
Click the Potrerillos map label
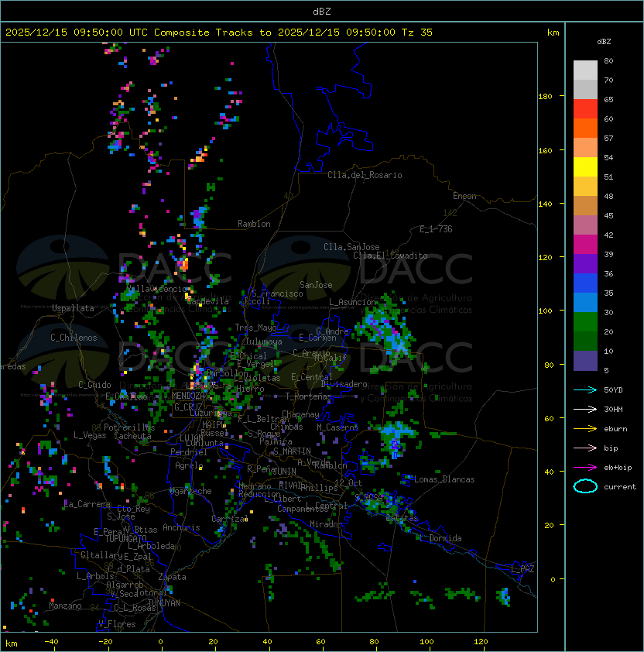pyautogui.click(x=129, y=427)
